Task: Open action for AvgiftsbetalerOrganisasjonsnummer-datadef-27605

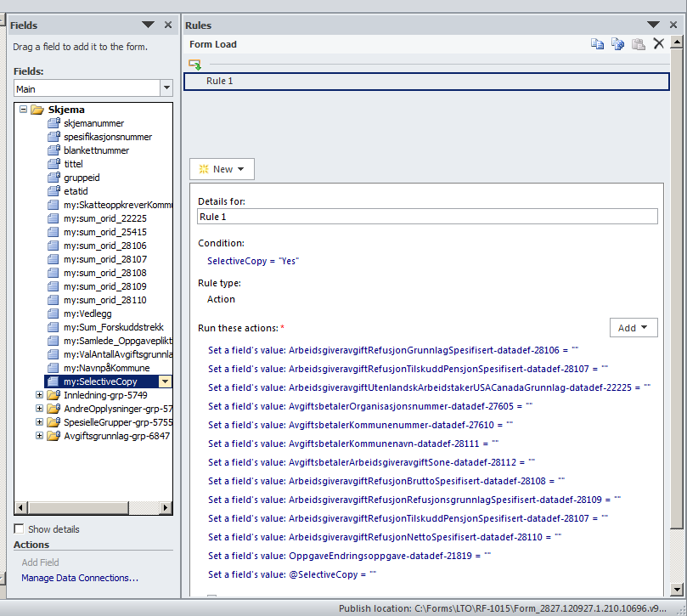Action: [370, 406]
